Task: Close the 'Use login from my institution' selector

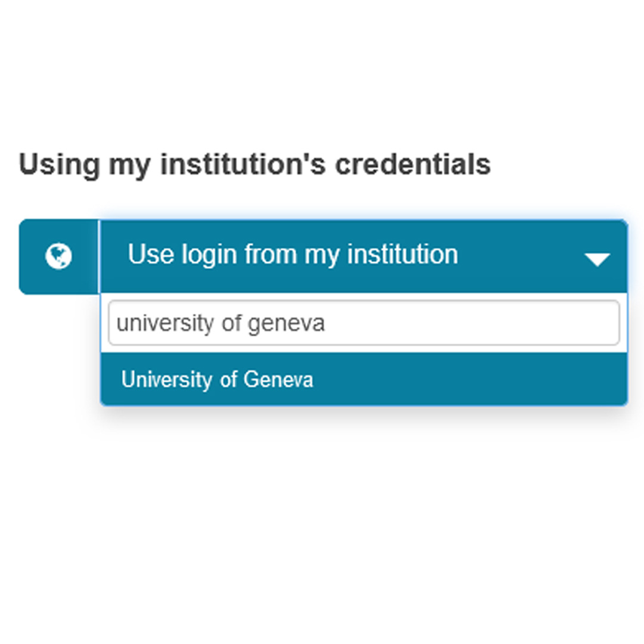Action: 597,259
